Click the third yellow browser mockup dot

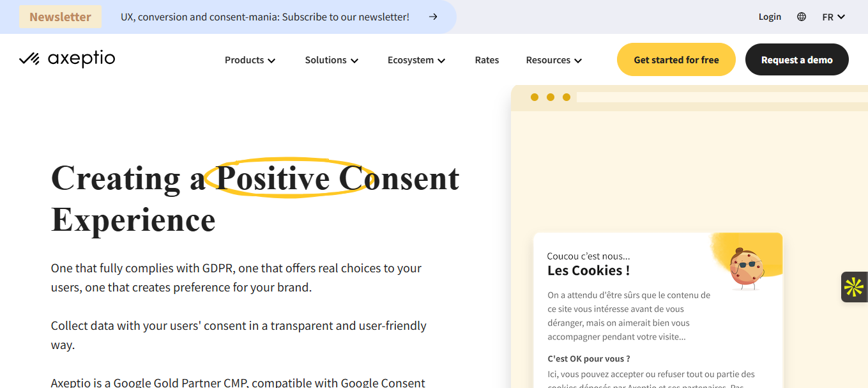click(x=567, y=97)
